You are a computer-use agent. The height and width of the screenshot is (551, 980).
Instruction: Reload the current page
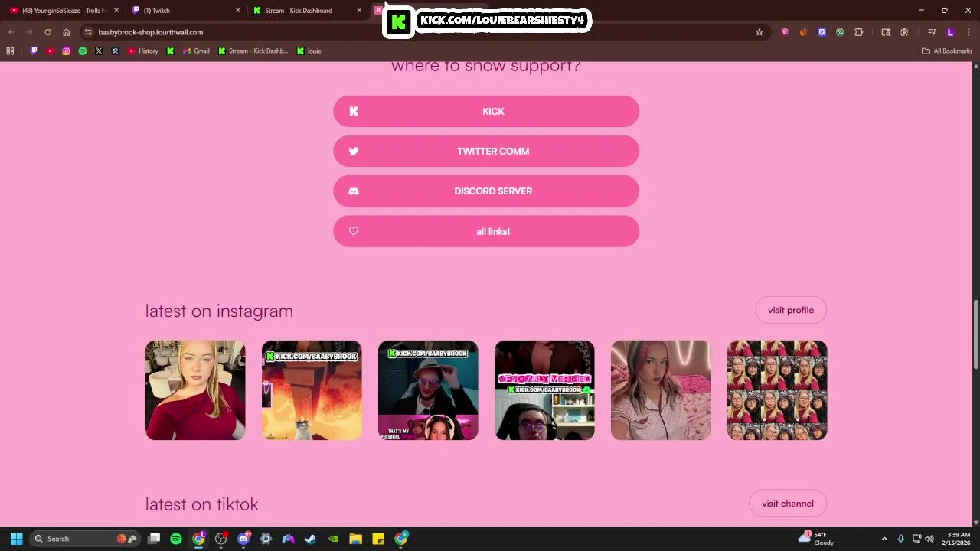click(47, 32)
